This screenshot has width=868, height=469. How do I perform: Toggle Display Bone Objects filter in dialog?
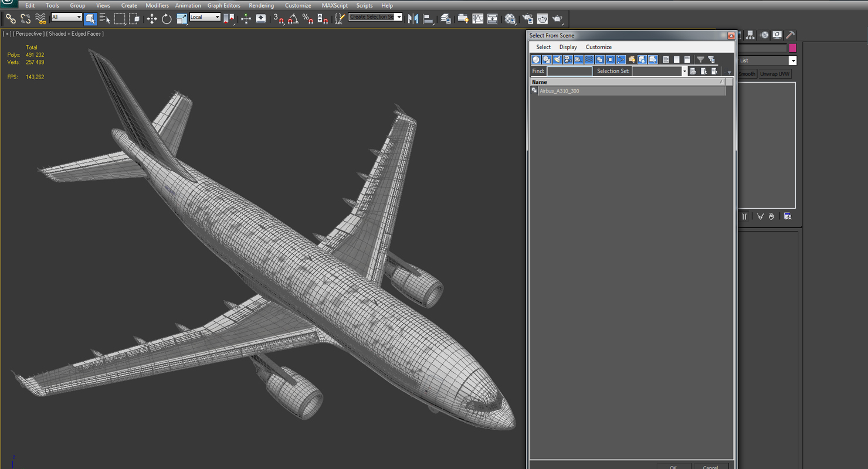(621, 59)
